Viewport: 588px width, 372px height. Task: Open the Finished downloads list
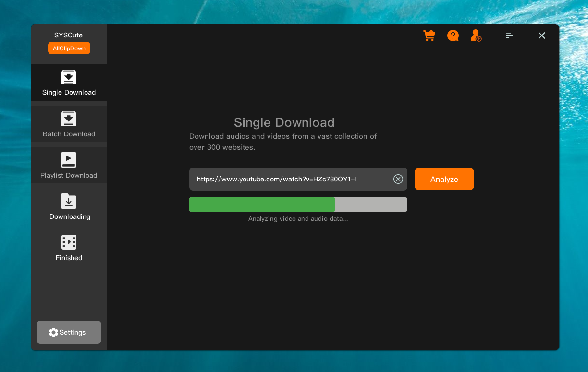click(69, 248)
